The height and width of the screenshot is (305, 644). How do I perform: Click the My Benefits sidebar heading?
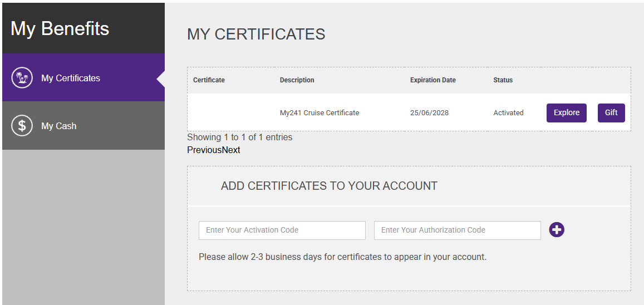(x=60, y=29)
